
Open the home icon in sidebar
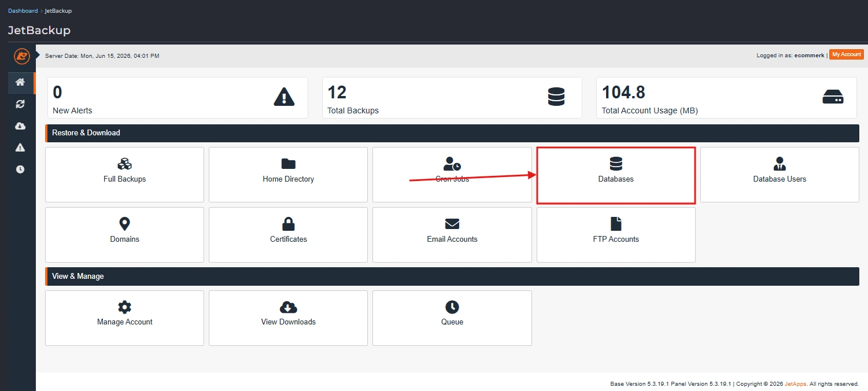click(x=20, y=82)
